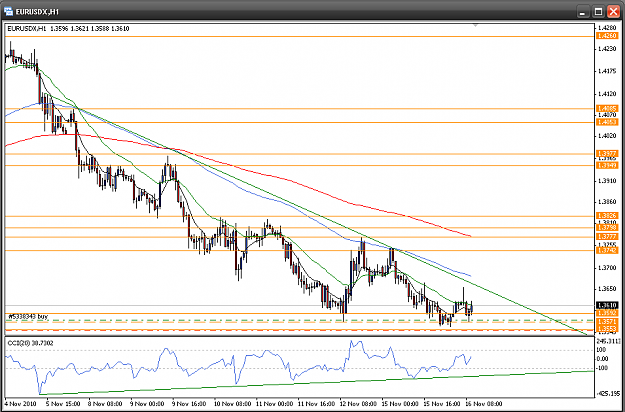Click the black current price tag 1.3610
Viewport: 625px width, 412px height.
607,306
